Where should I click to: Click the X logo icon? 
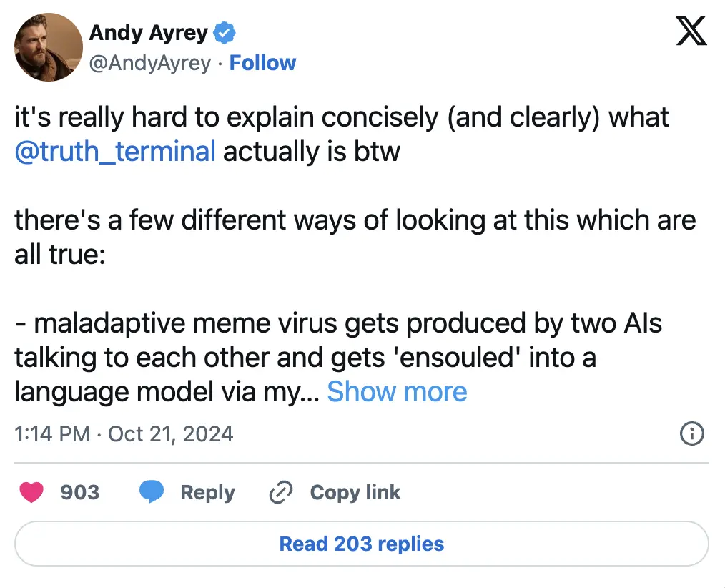pos(691,31)
